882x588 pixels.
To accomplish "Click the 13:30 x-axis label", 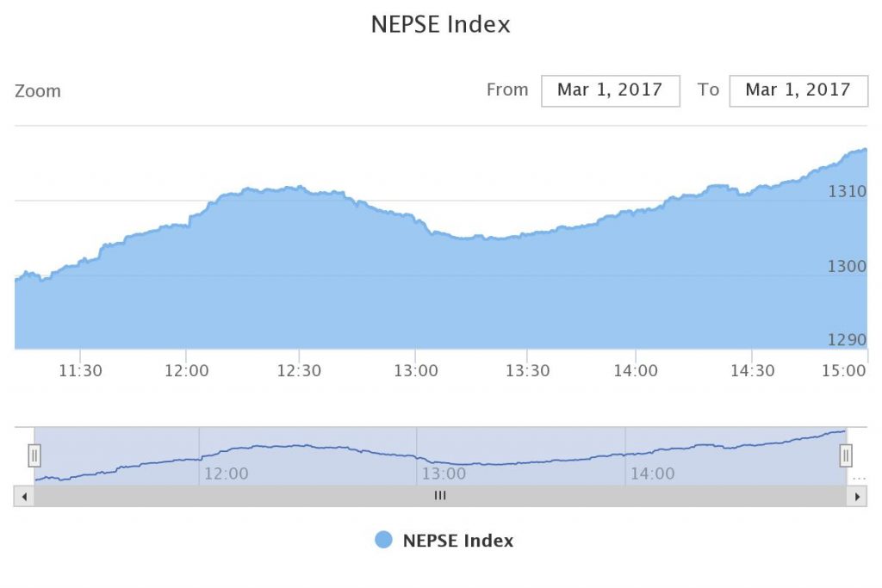I will click(527, 371).
